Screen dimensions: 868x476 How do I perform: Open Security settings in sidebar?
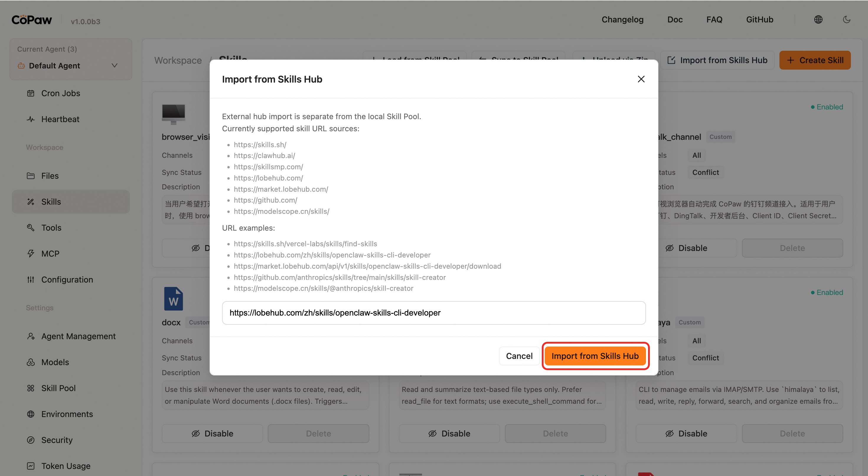[x=57, y=440]
